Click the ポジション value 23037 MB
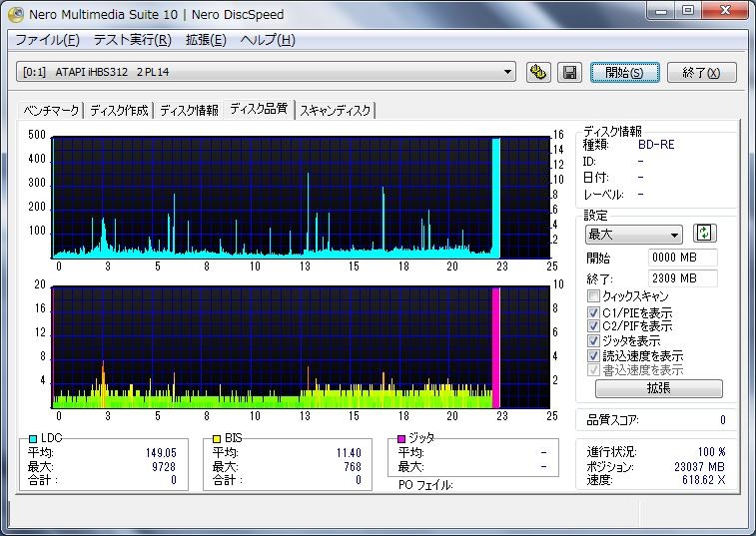The image size is (756, 536). pos(699,466)
